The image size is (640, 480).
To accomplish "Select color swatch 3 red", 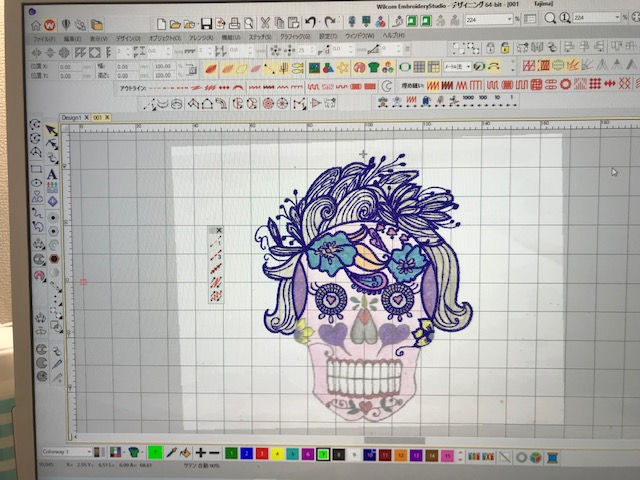I will [262, 453].
